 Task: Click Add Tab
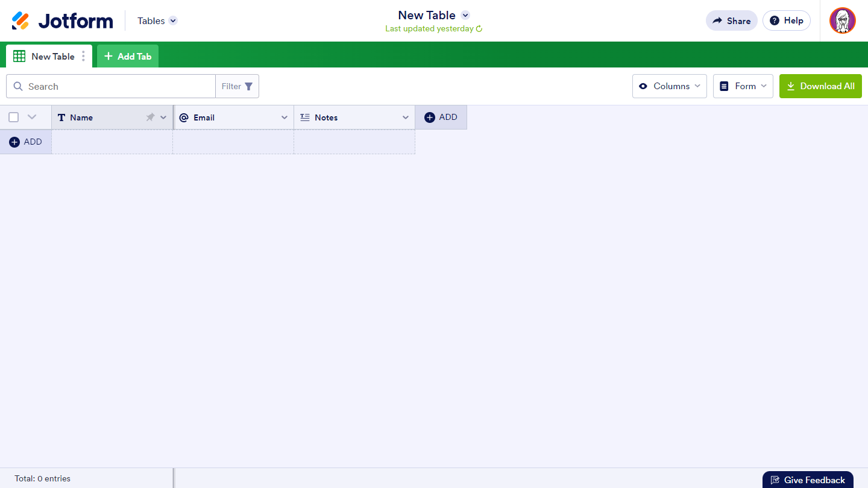(128, 56)
